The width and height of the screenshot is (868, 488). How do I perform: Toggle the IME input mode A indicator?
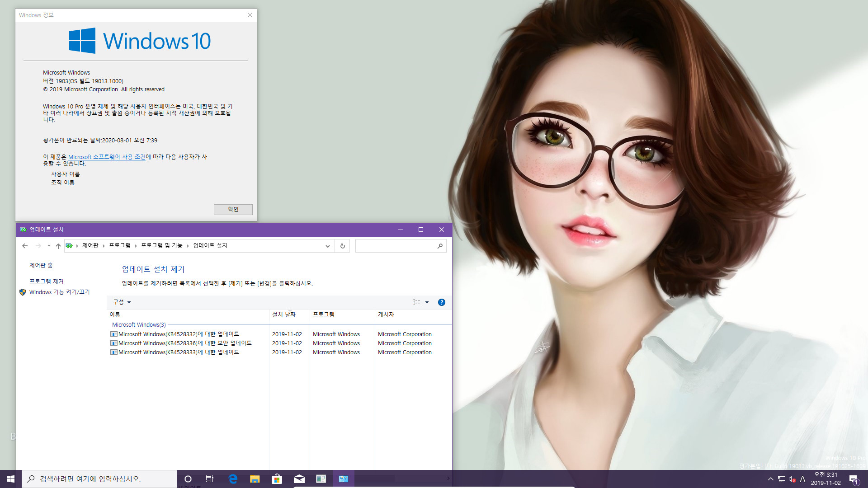click(802, 479)
